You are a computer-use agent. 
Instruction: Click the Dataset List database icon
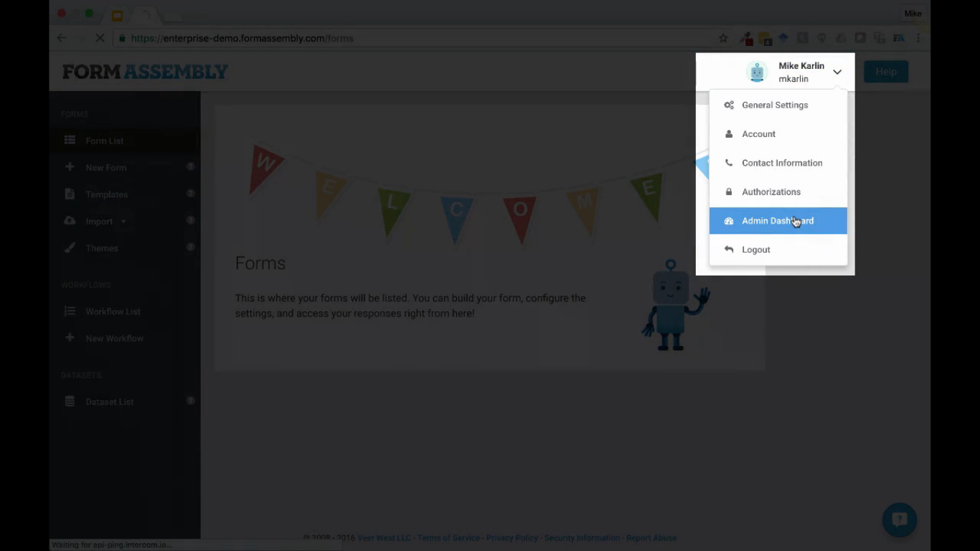pyautogui.click(x=70, y=402)
